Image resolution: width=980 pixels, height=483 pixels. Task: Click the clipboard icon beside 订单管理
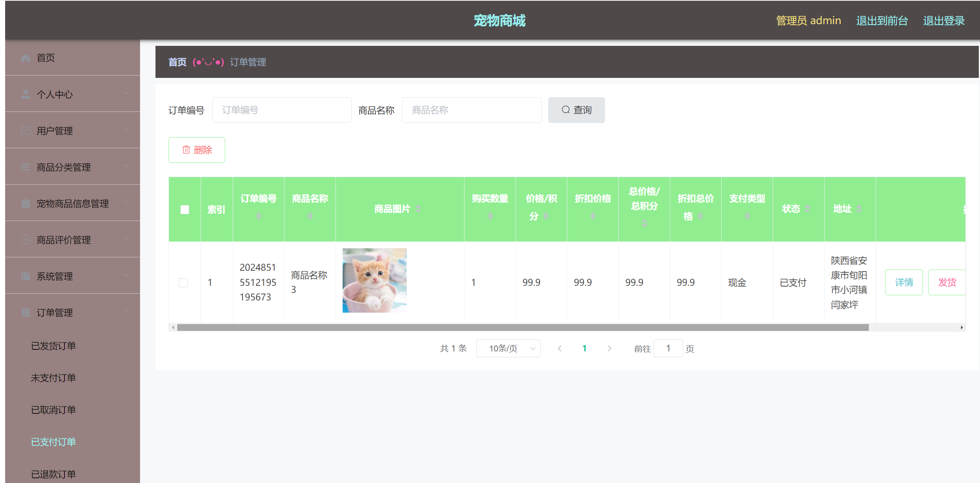click(25, 312)
